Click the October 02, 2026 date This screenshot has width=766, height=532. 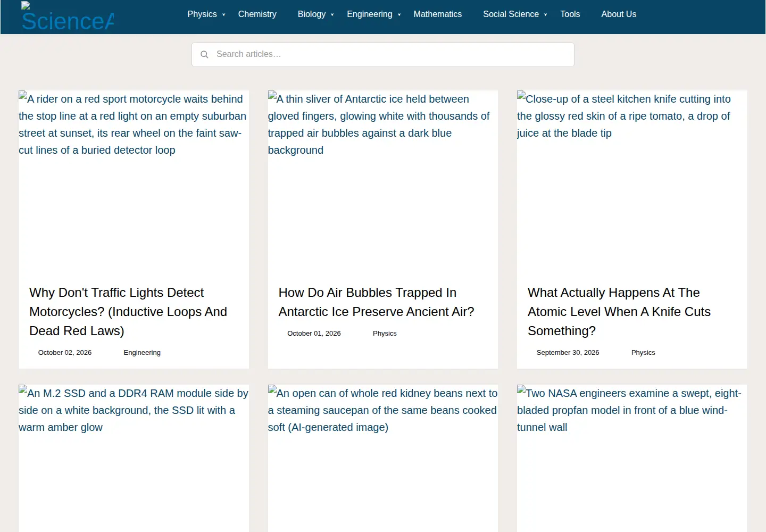(65, 353)
